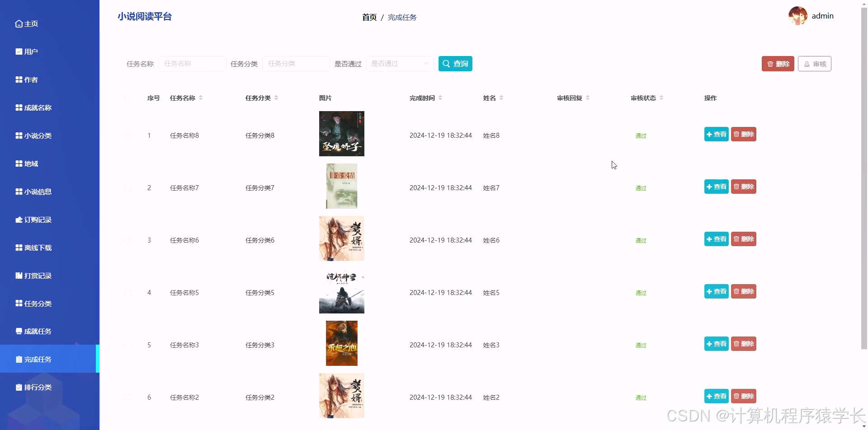View details of 任务名称5 row
868x430 pixels.
coord(717,291)
